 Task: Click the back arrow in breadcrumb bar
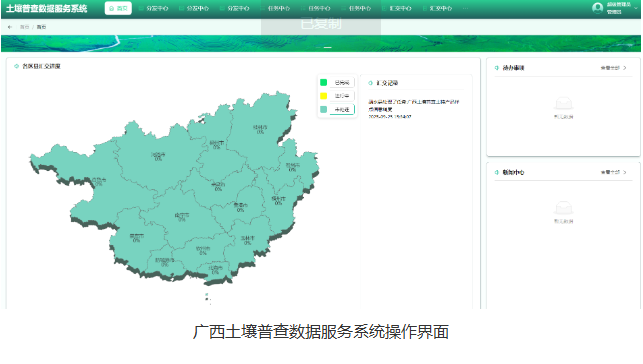pyautogui.click(x=10, y=27)
